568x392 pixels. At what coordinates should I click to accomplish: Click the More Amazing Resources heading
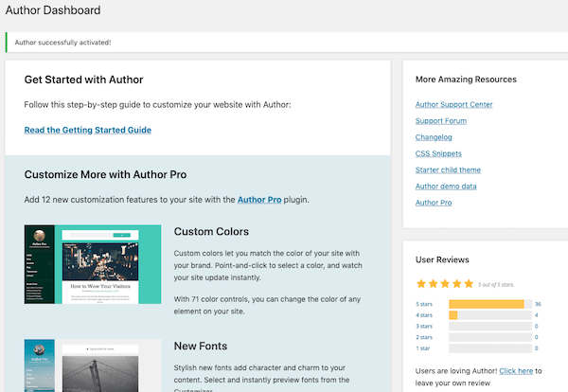pyautogui.click(x=466, y=80)
